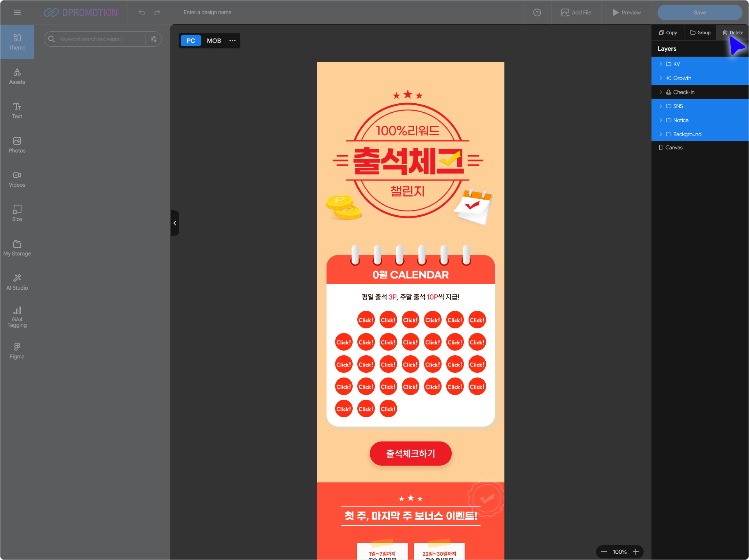Select the Canvas layer
749x560 pixels.
pyautogui.click(x=700, y=147)
